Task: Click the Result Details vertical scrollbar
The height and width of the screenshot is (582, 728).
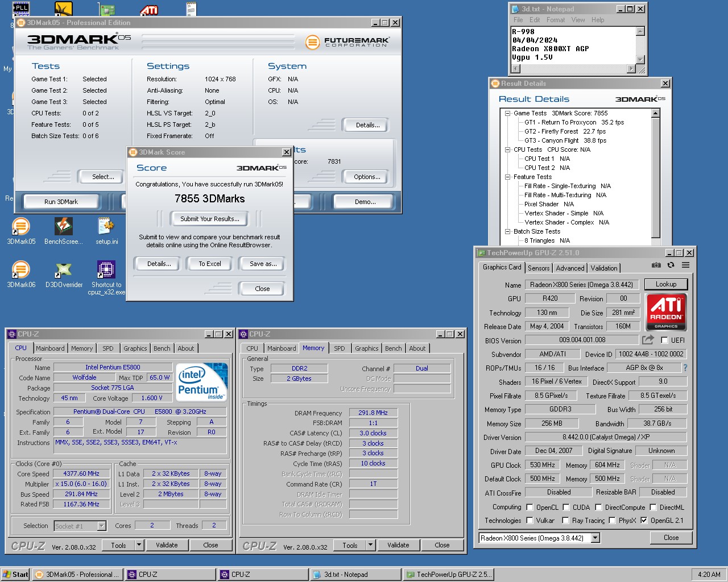Action: pyautogui.click(x=655, y=177)
